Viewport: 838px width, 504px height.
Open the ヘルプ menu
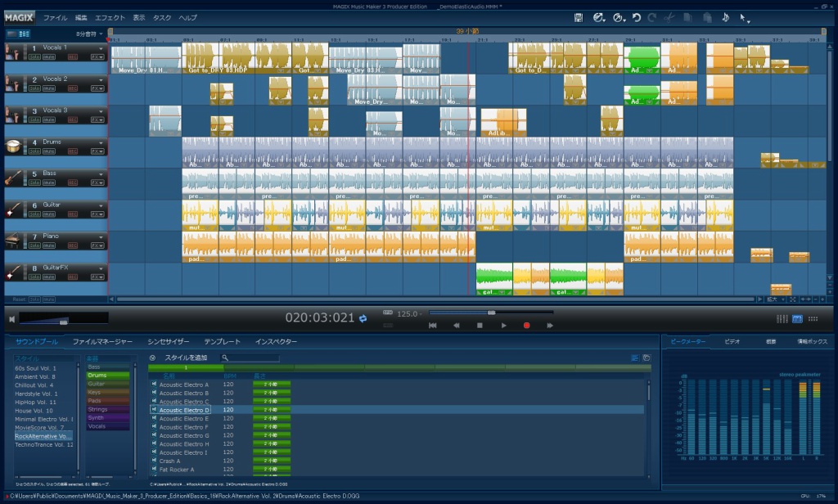point(187,18)
